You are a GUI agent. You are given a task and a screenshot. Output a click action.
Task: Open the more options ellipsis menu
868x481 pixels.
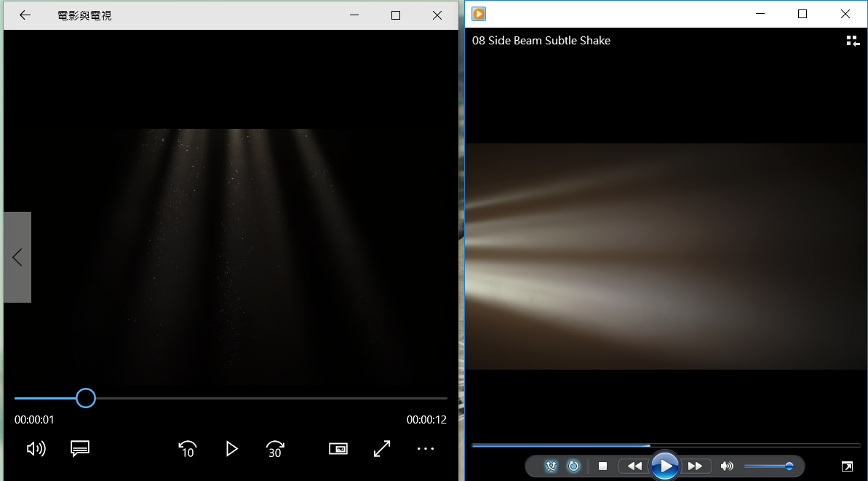tap(426, 449)
